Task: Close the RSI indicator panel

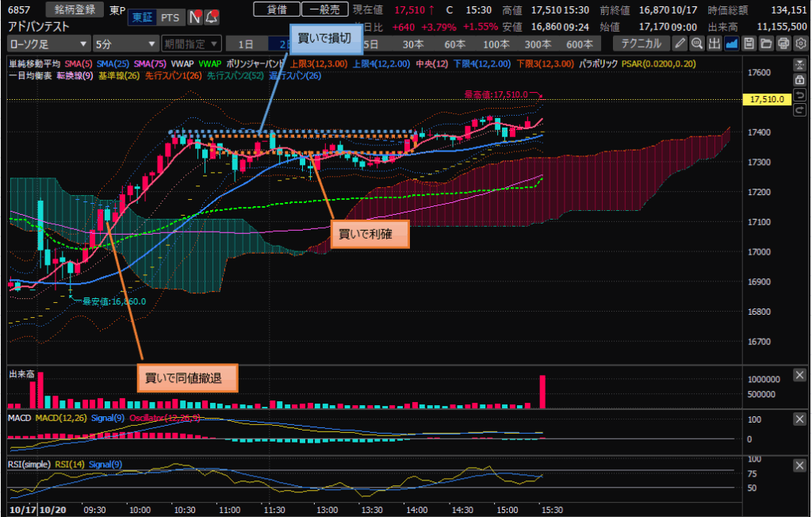Action: point(799,465)
